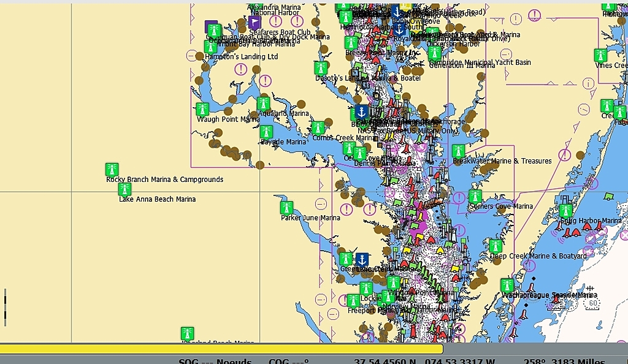
Task: Select the Windmill Point Marina green marker
Action: pos(394,283)
